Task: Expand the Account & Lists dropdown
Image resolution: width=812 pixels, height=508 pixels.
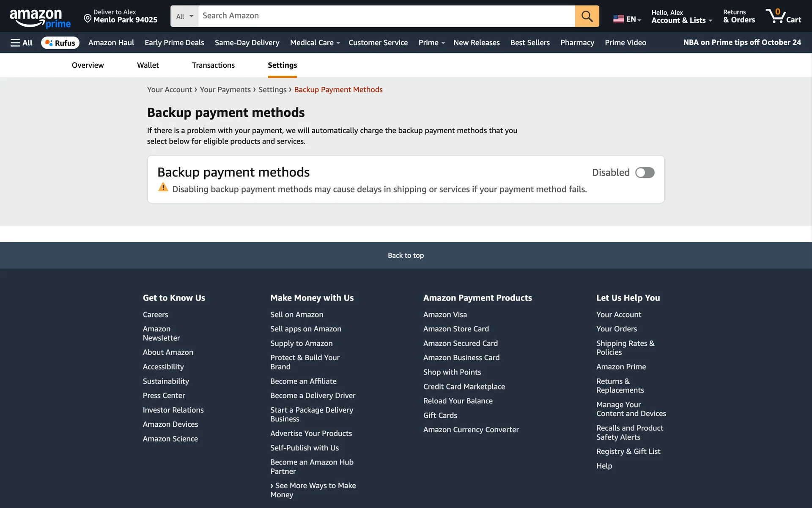Action: coord(681,20)
